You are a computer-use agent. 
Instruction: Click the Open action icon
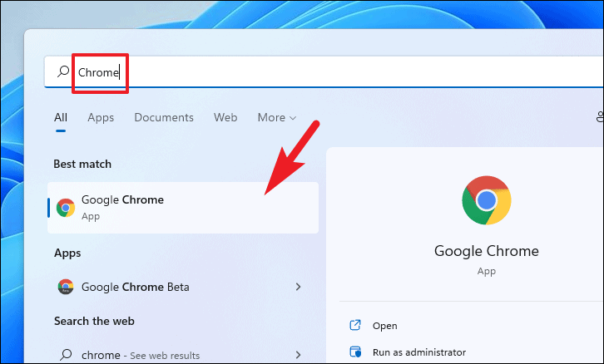pyautogui.click(x=355, y=325)
